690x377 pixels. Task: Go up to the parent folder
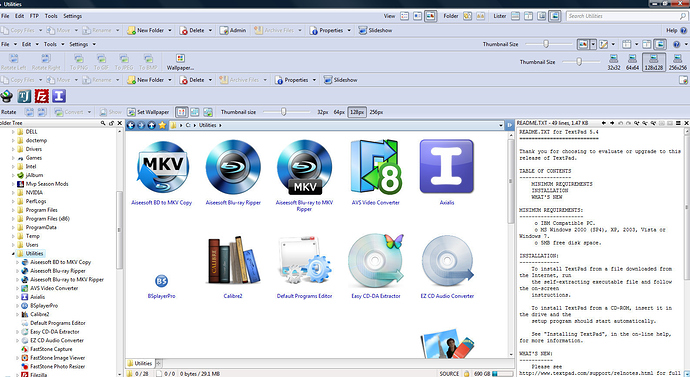(x=151, y=125)
